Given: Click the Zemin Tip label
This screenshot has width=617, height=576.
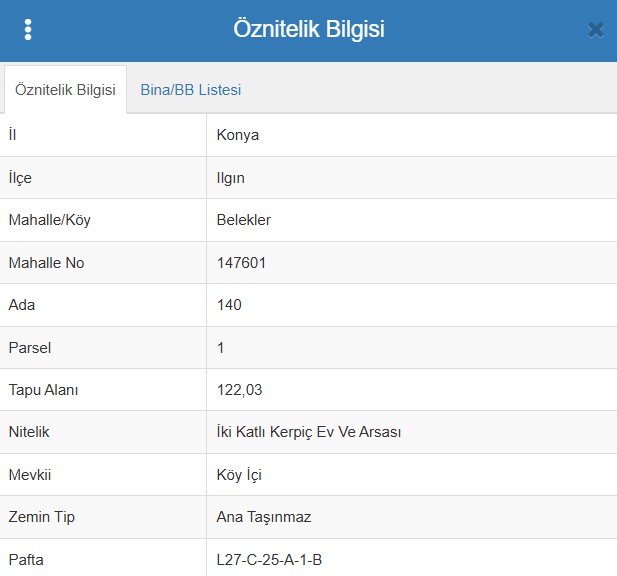Looking at the screenshot, I should (x=42, y=517).
